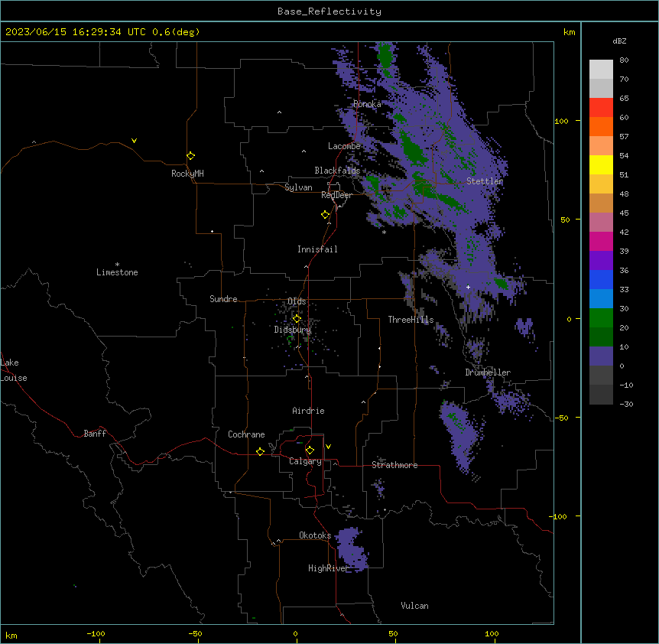Click the Lacombe city label
659x644 pixels.
[x=344, y=146]
